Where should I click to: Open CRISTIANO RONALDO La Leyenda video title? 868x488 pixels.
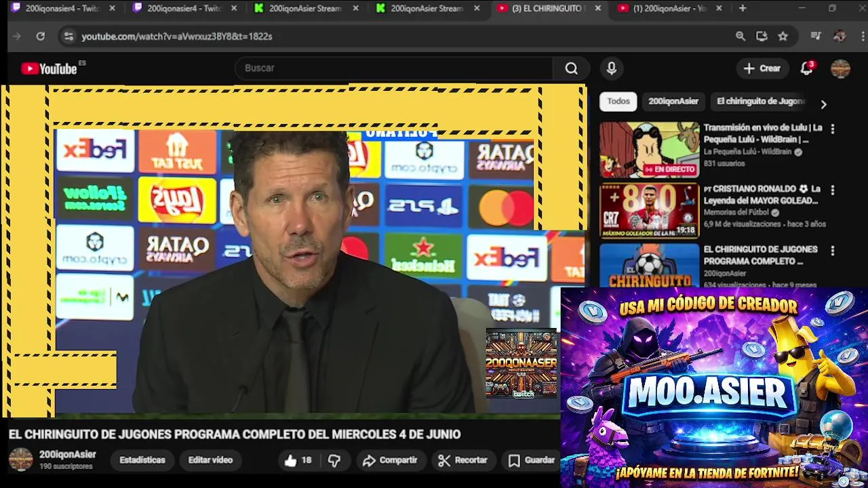tap(762, 195)
